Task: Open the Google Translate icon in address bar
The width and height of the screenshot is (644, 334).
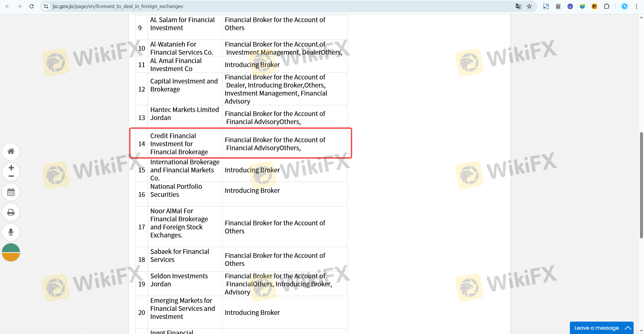Action: pos(518,6)
